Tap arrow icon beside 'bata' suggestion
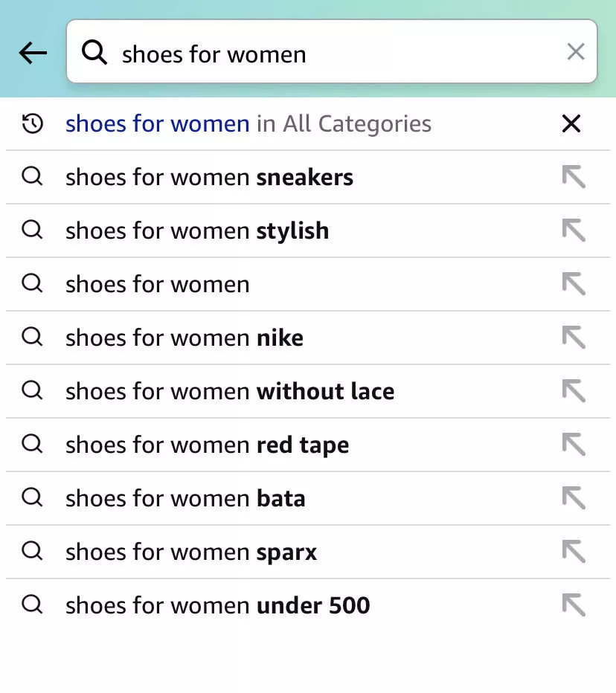The image size is (616, 693). tap(574, 498)
